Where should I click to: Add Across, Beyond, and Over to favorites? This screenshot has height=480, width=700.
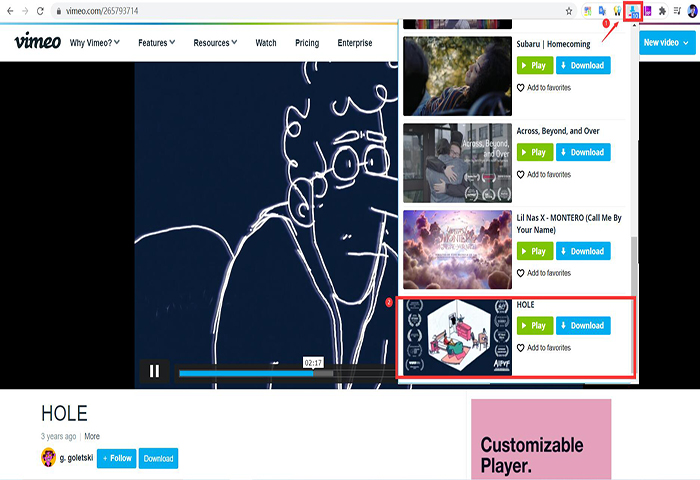point(544,175)
